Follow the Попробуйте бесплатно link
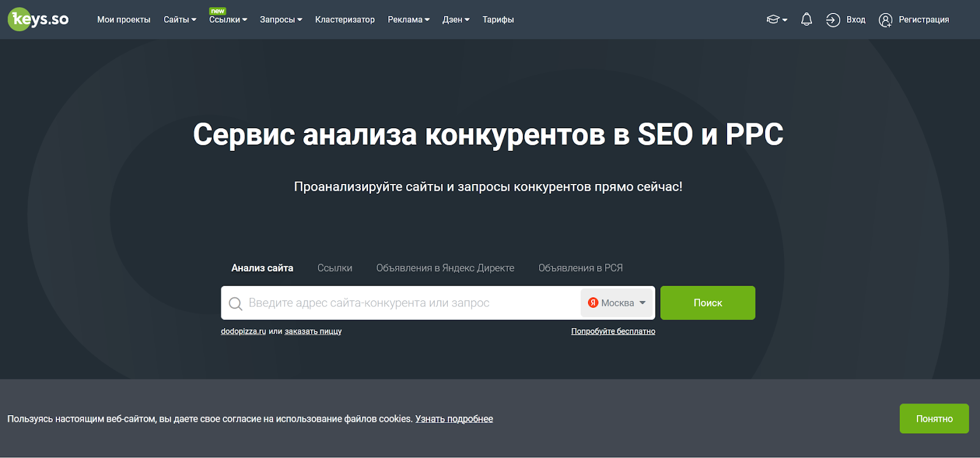 pyautogui.click(x=612, y=331)
